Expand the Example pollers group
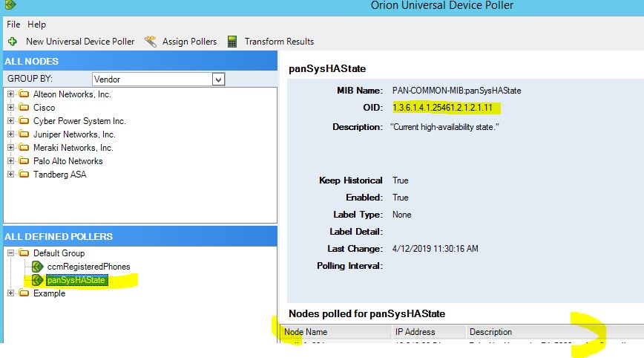The width and height of the screenshot is (644, 358). [10, 293]
